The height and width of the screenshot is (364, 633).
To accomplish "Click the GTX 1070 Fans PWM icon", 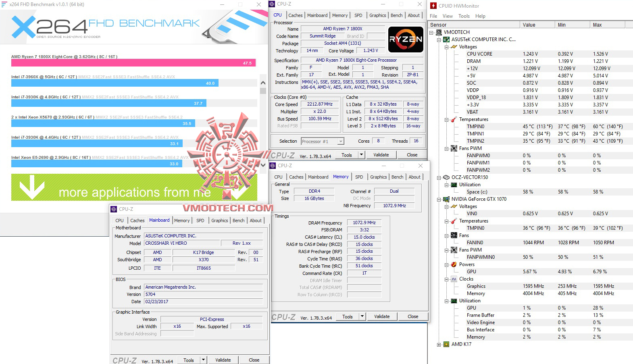I will point(454,250).
